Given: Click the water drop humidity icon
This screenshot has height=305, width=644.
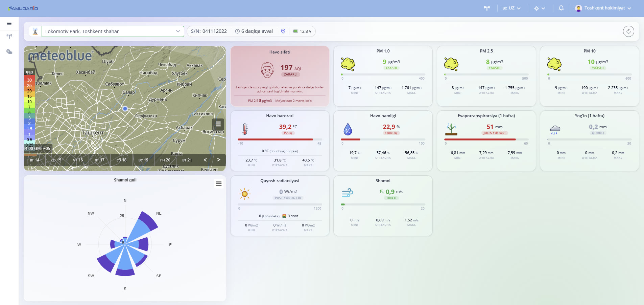Looking at the screenshot, I should click(348, 129).
